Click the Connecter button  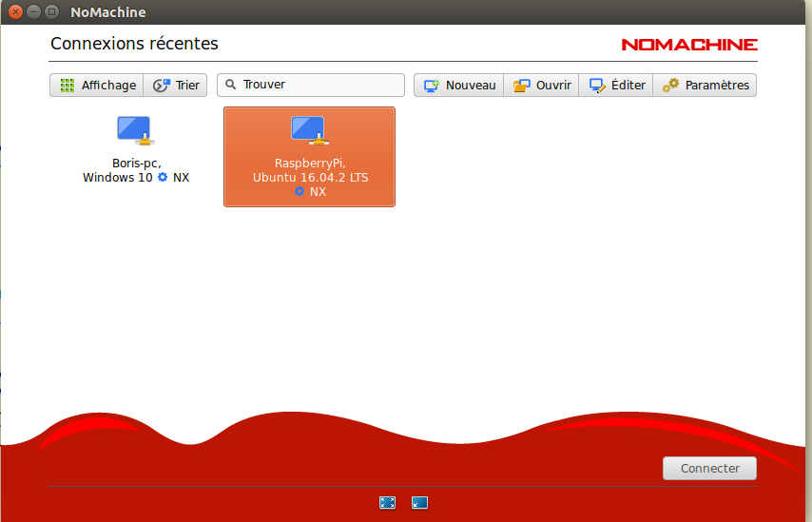click(x=709, y=468)
